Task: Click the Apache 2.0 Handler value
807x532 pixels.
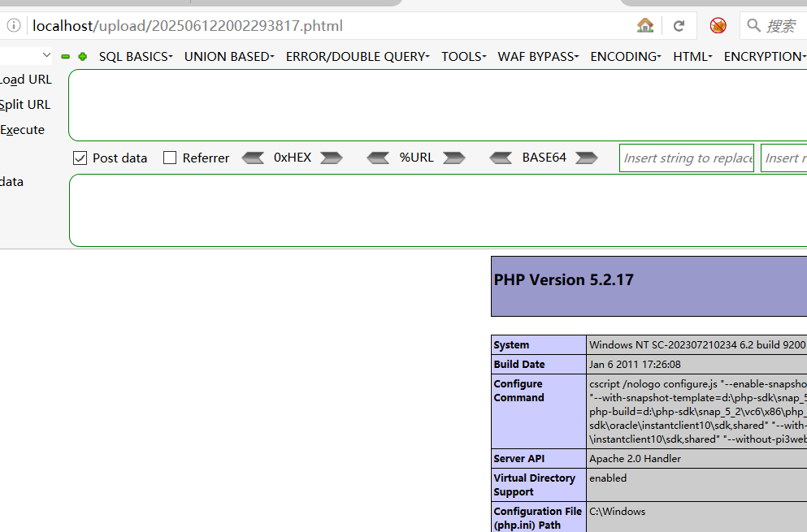Action: [635, 458]
